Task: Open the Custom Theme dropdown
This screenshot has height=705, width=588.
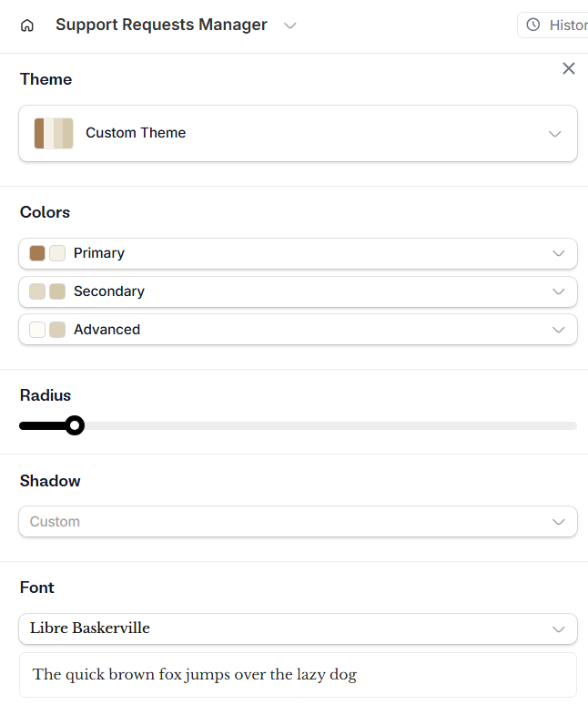Action: tap(298, 133)
